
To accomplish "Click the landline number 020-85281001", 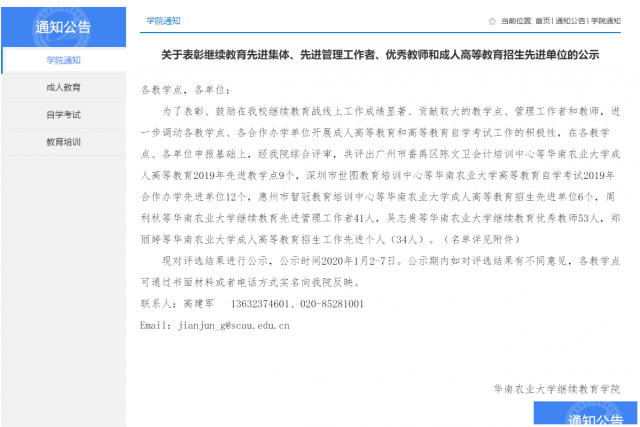I will [x=329, y=304].
